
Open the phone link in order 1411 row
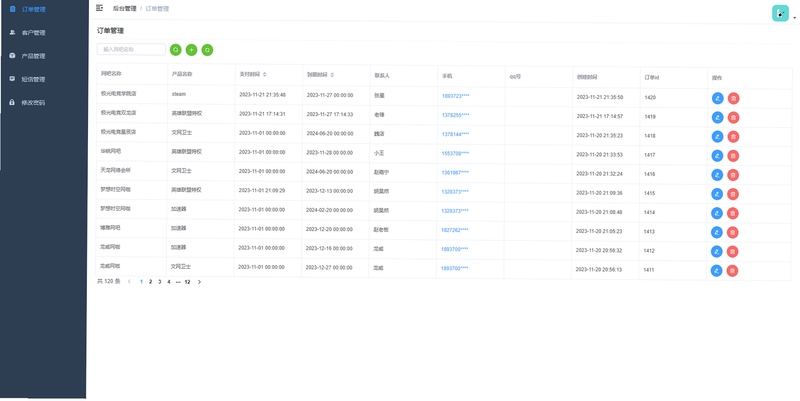point(455,268)
